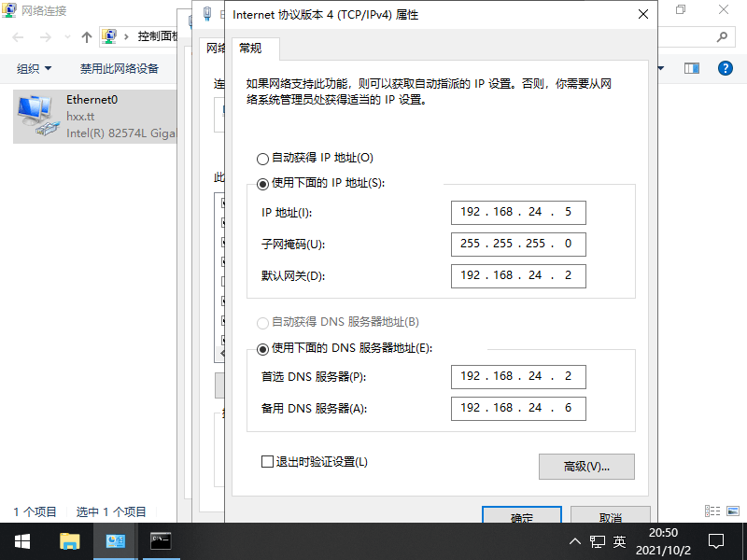
Task: Switch to large icons view icon
Action: click(733, 511)
